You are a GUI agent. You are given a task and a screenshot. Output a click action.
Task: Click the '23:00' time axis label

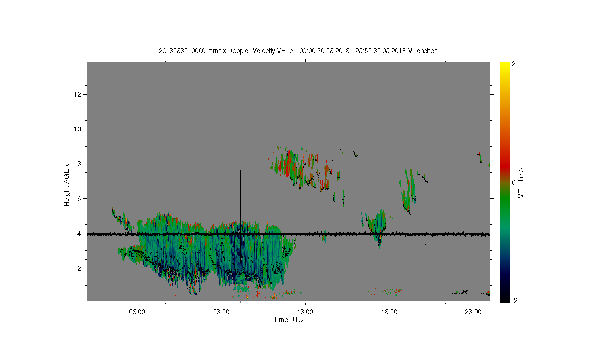[x=473, y=312]
